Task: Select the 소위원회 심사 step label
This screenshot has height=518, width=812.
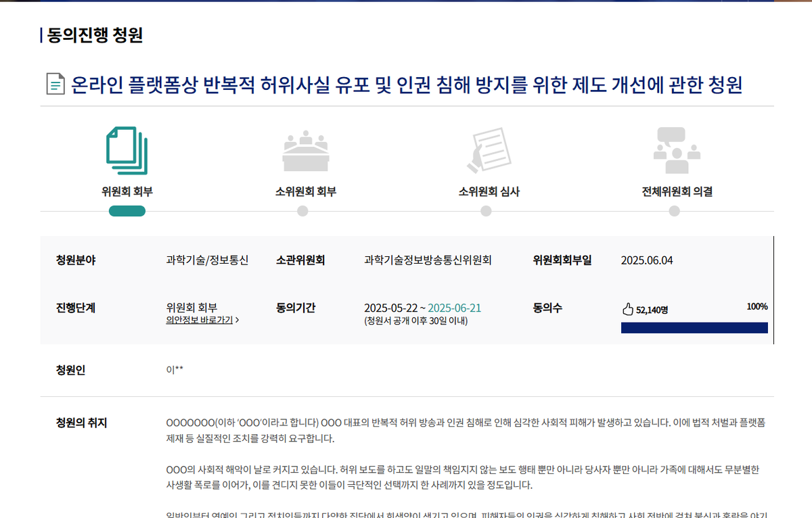Action: click(x=489, y=191)
